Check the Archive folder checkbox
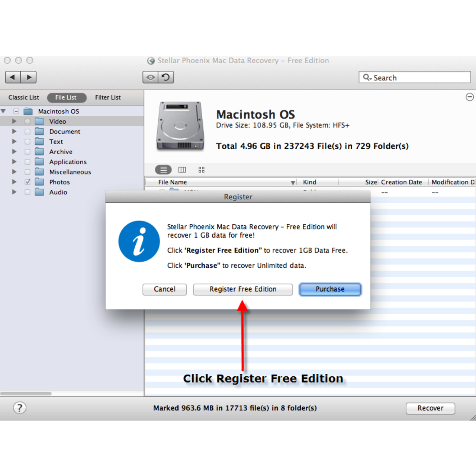The image size is (476, 476). (28, 151)
